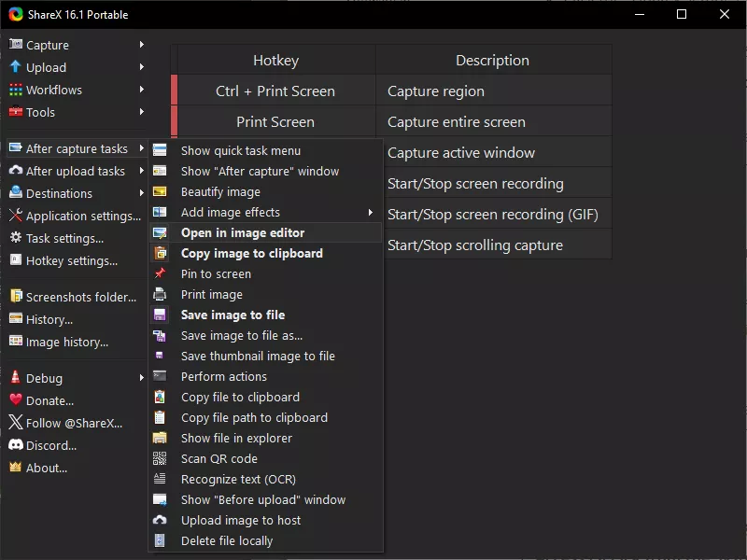Toggle Open in image editor task

click(266, 232)
